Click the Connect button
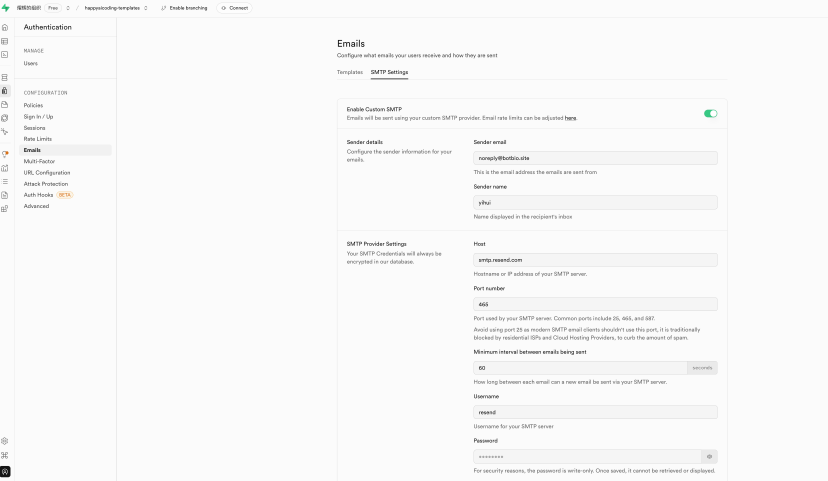Screen dimensions: 828x481 click(235, 8)
